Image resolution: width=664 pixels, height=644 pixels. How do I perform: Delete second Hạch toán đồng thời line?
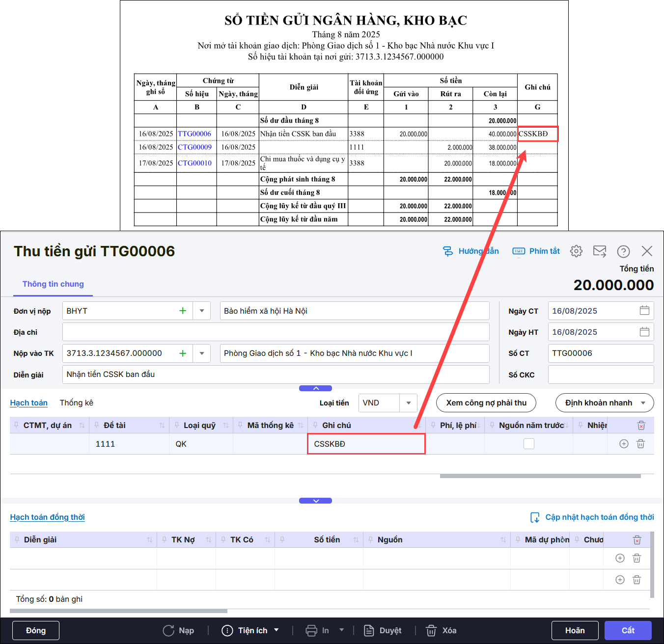click(x=637, y=580)
